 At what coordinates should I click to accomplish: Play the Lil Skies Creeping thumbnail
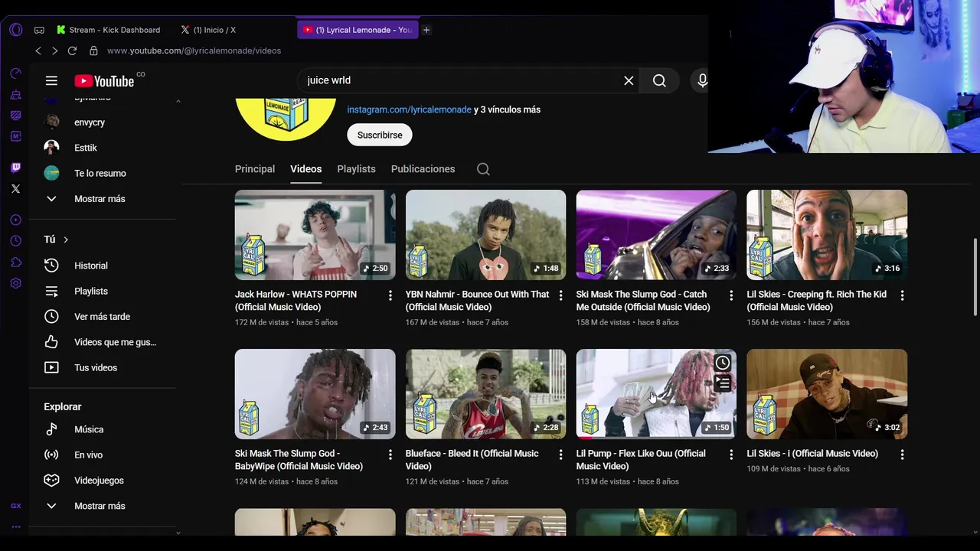827,235
